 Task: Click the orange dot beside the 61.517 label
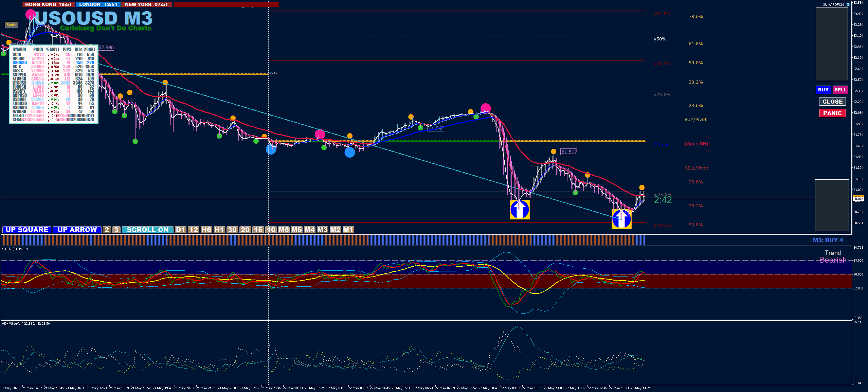[x=554, y=152]
